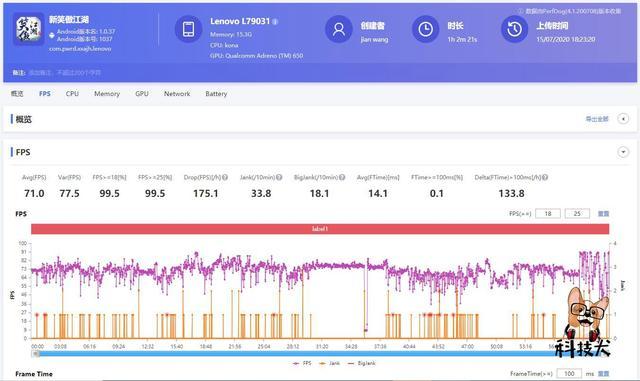This screenshot has width=640, height=381.
Task: Click Jank value 33.8
Action: 261,194
